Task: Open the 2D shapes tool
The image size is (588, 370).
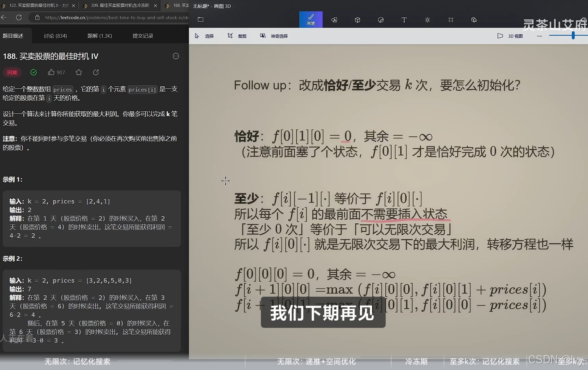Action: [x=334, y=20]
